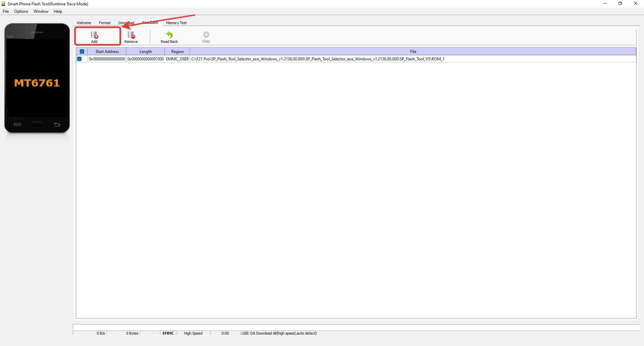
Task: Click the USB DA Download All status indicator
Action: (x=279, y=333)
